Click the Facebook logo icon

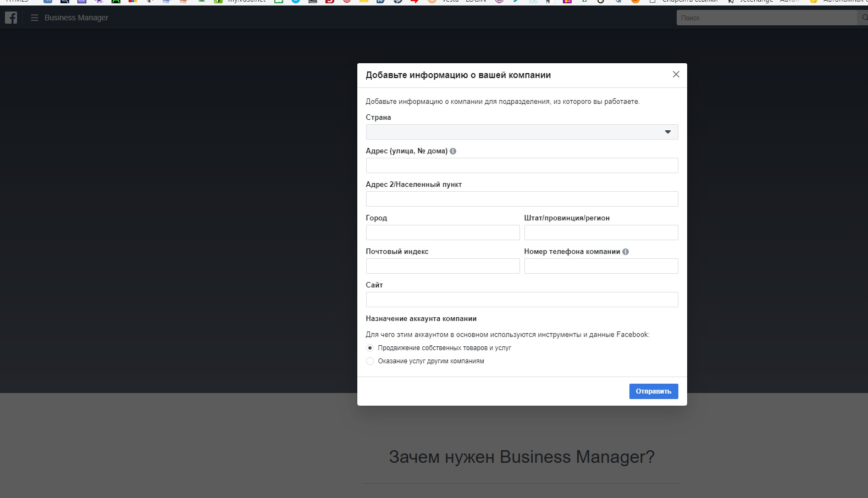pyautogui.click(x=11, y=18)
